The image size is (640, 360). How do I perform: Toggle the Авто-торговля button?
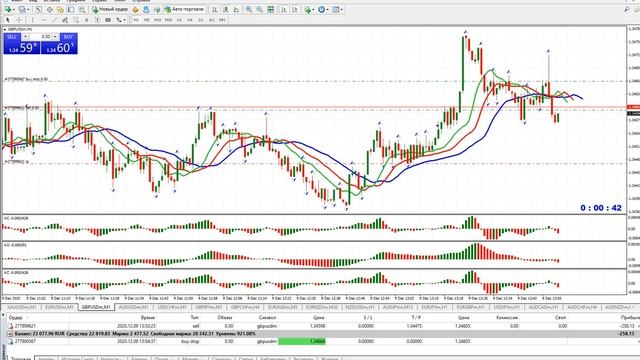coord(184,9)
